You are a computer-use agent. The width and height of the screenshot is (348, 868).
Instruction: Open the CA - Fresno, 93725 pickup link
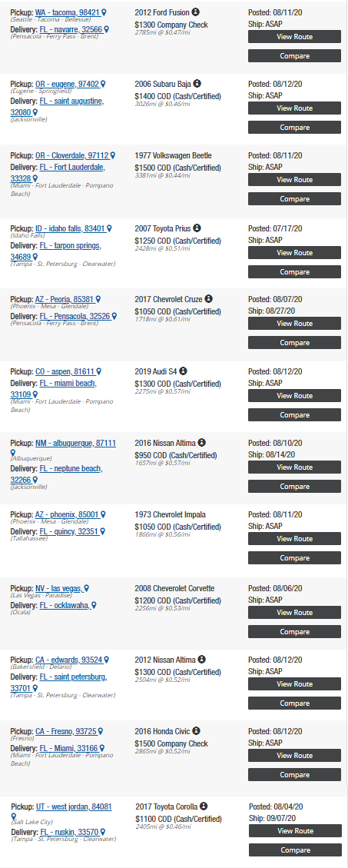coord(66,732)
